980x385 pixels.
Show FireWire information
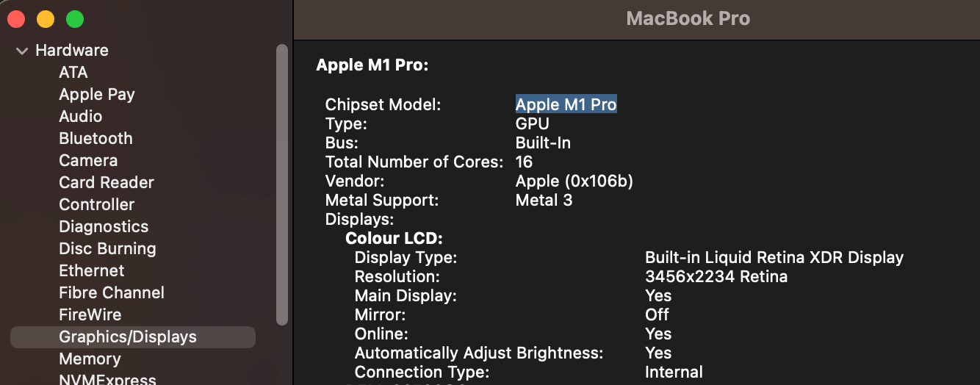coord(90,314)
